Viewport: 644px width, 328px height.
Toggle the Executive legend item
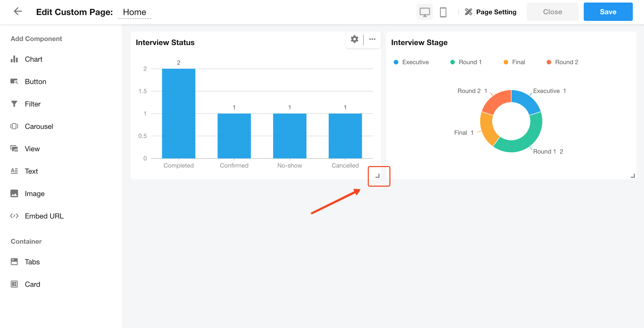pos(411,62)
